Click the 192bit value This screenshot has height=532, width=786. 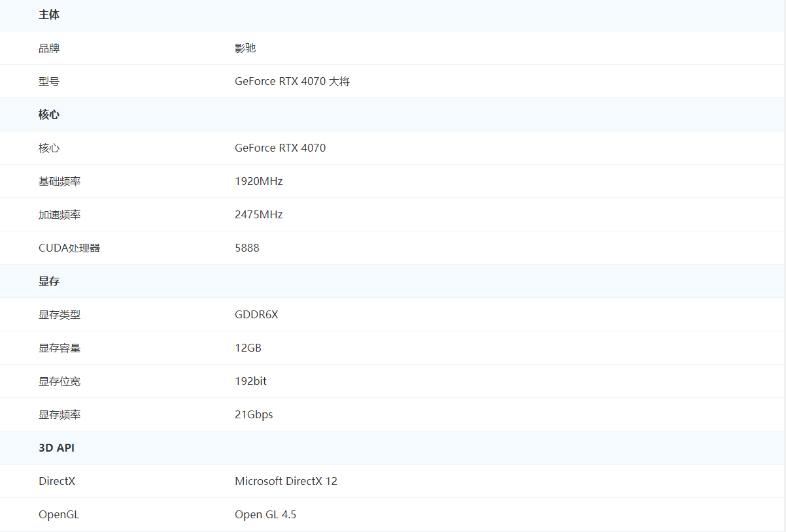pos(251,381)
